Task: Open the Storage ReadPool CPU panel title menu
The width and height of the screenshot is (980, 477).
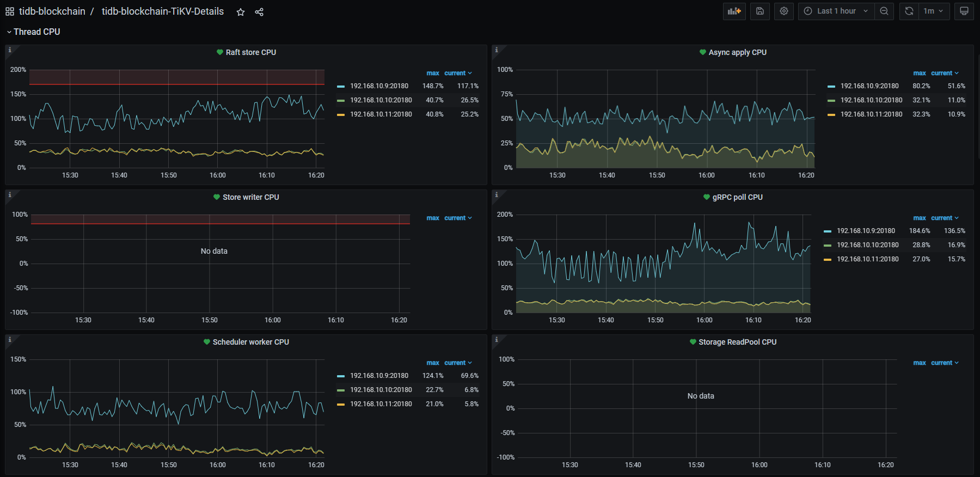Action: pos(737,342)
